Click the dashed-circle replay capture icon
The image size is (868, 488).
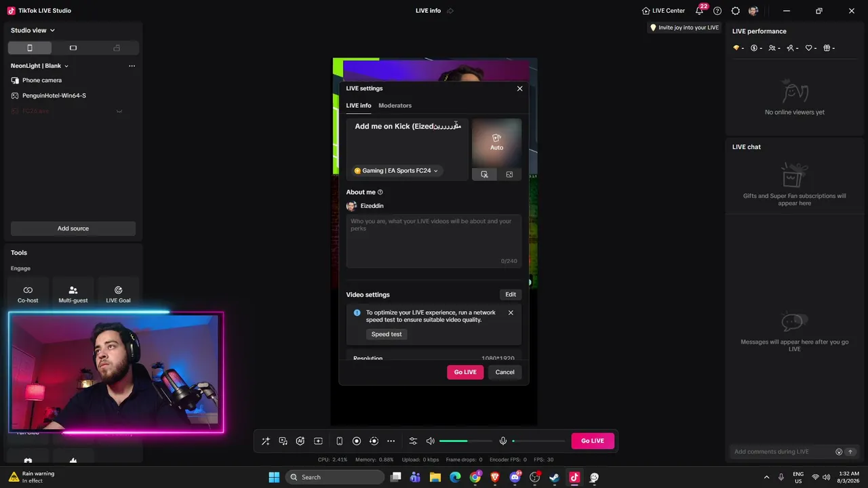[374, 441]
